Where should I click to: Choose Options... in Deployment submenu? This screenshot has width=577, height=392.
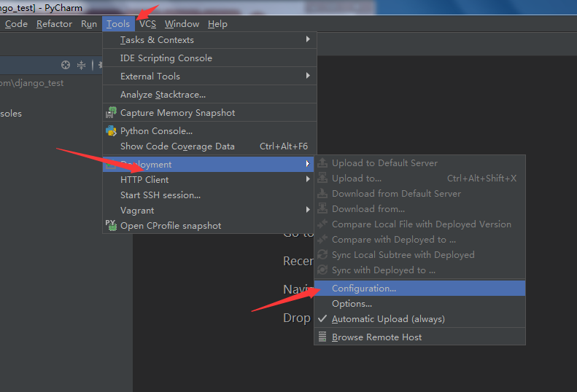pos(419,304)
